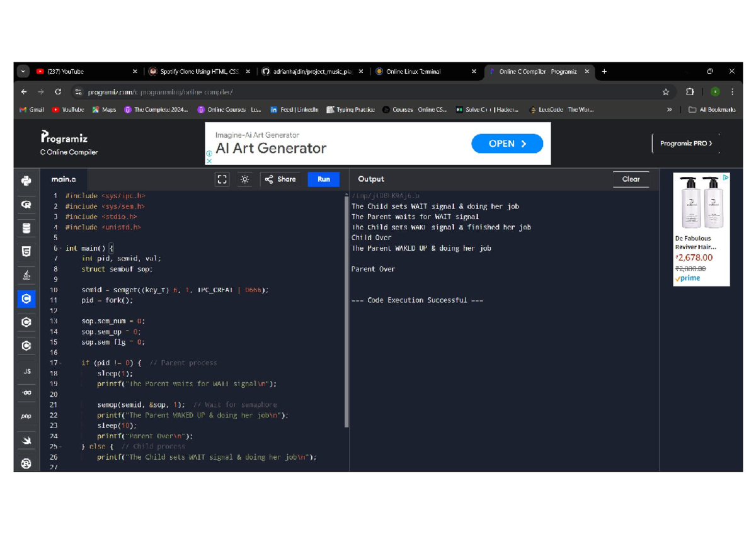Open the php compiler icon
The height and width of the screenshot is (534, 756).
[26, 416]
